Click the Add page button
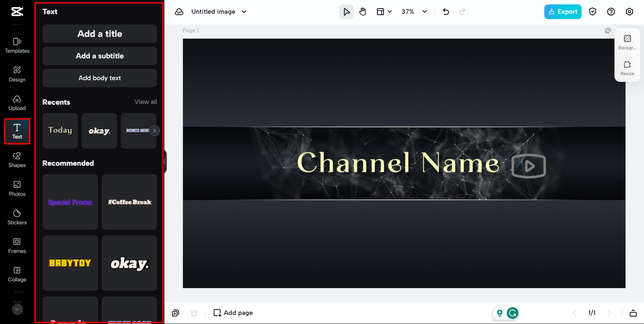This screenshot has width=644, height=324. [233, 313]
